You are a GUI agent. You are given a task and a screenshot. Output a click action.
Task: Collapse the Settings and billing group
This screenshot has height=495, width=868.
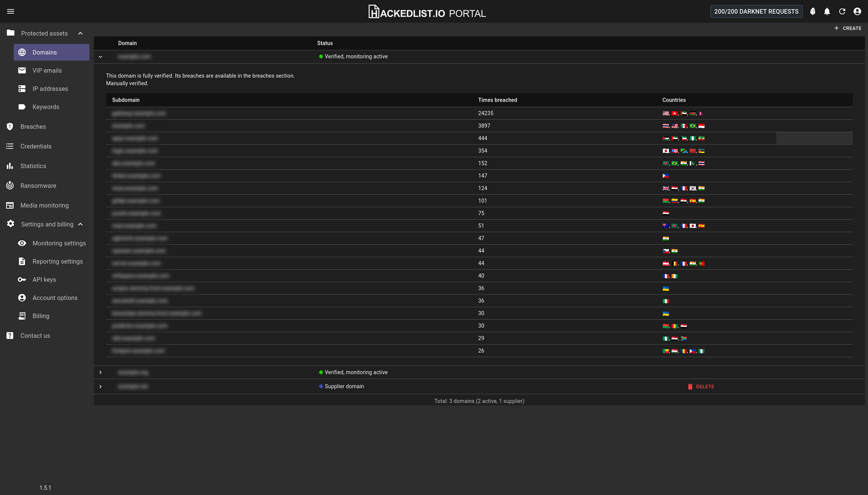coord(80,224)
